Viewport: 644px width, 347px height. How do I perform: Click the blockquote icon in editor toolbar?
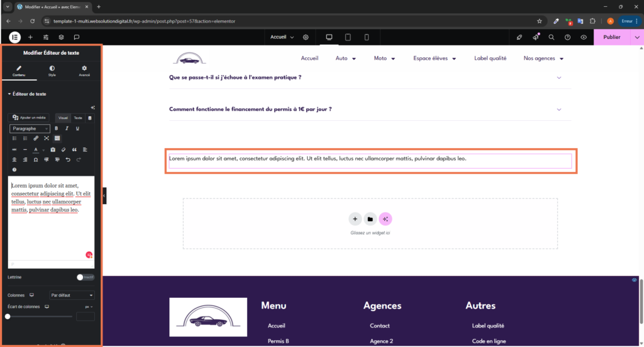(74, 150)
